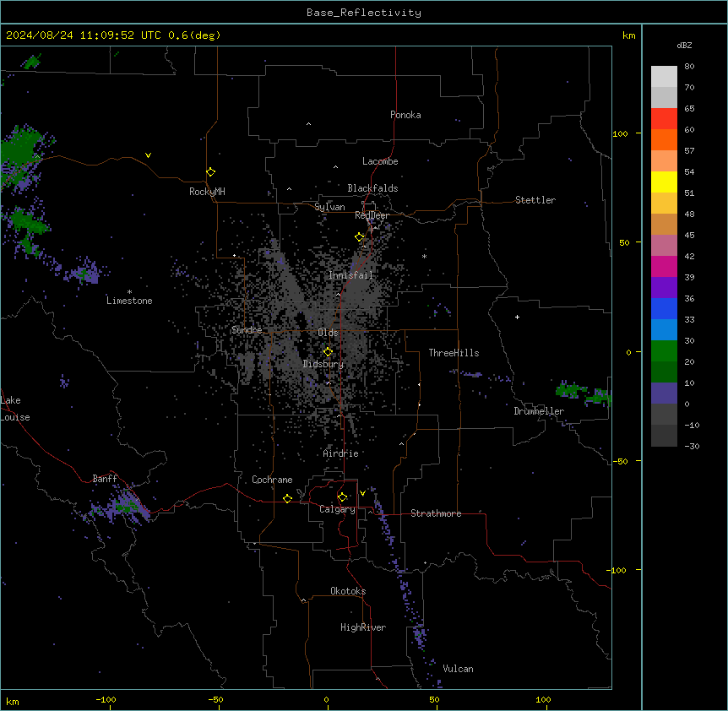The width and height of the screenshot is (728, 711).
Task: Click the Calgary city label
Action: tap(337, 509)
